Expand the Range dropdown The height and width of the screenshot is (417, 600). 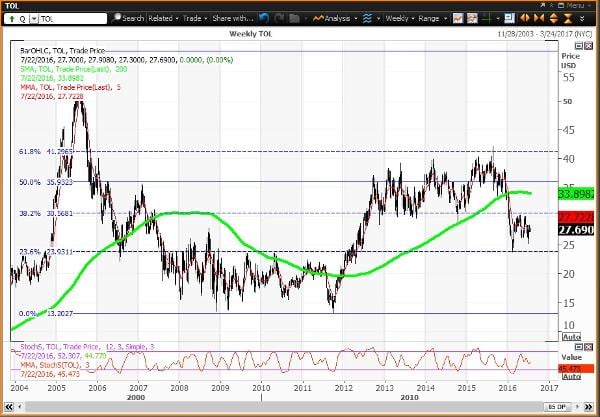pyautogui.click(x=433, y=18)
